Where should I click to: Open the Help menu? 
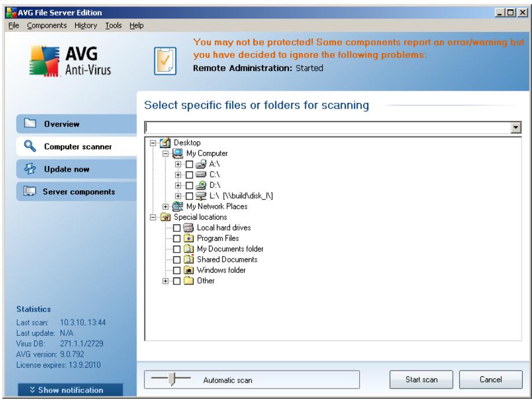pos(136,25)
